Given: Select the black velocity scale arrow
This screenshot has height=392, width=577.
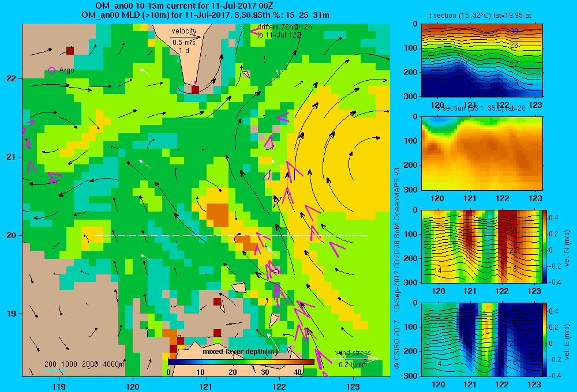Looking at the screenshot, I should click(185, 37).
